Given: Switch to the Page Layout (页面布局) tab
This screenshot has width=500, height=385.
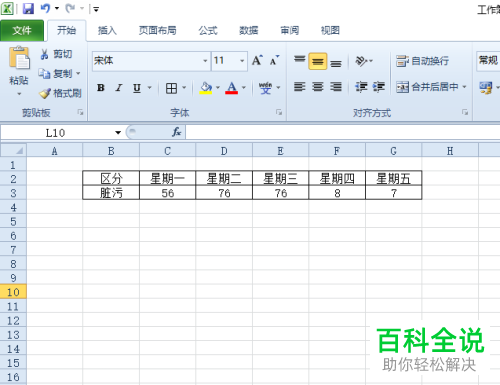Looking at the screenshot, I should 158,30.
